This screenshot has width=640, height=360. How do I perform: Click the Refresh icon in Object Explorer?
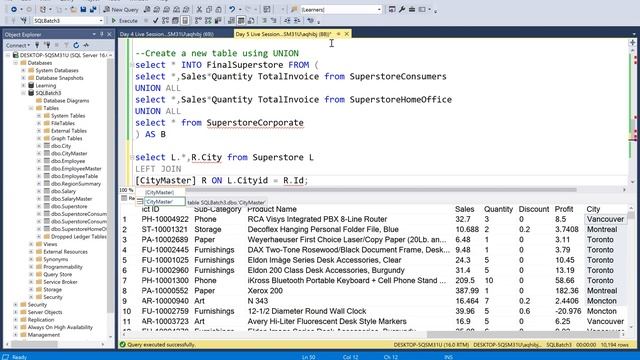76,45
